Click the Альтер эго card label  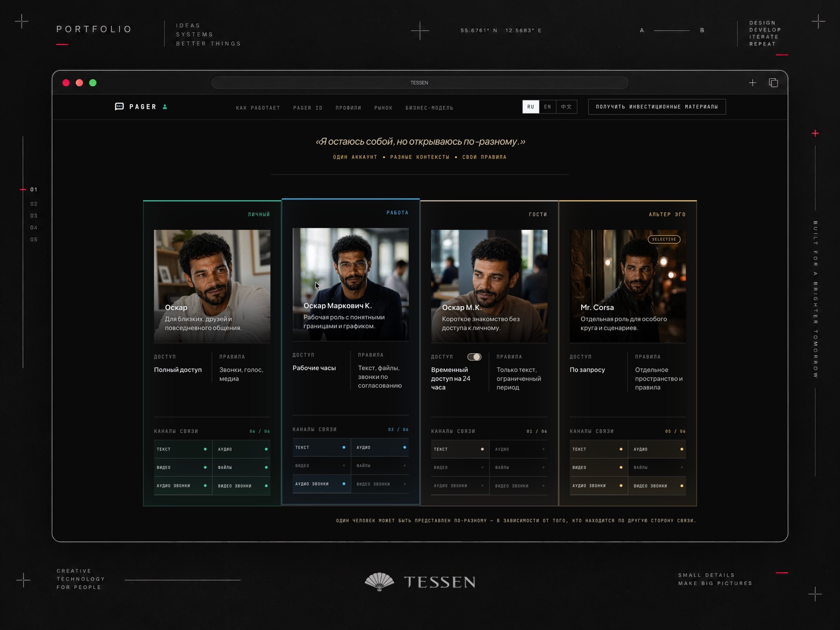pyautogui.click(x=667, y=214)
